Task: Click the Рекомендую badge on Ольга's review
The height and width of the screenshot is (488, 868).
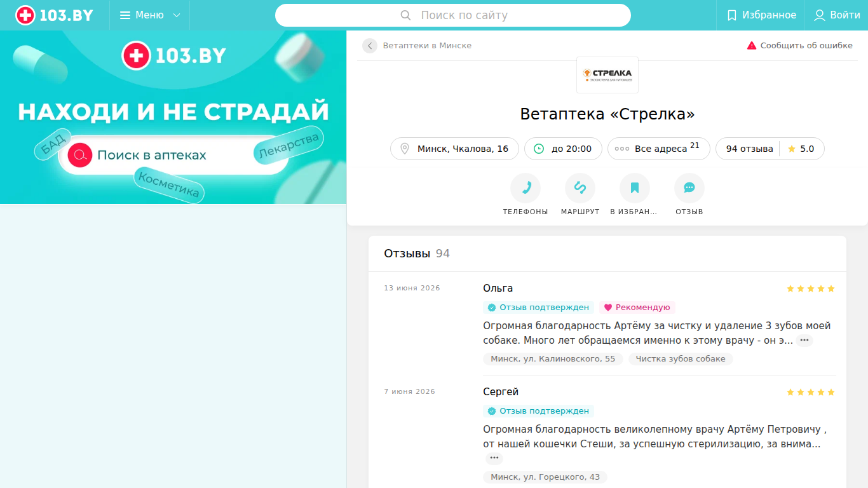Action: pyautogui.click(x=637, y=308)
